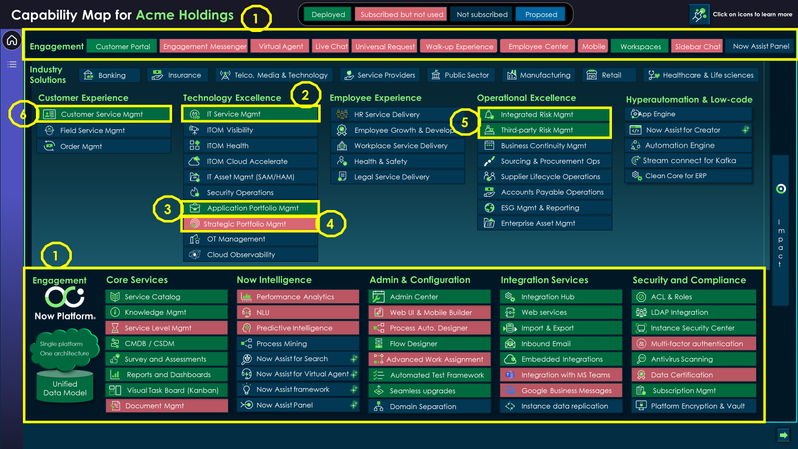Select the Virtual Agent engagement item
This screenshot has width=798, height=449.
(x=280, y=46)
